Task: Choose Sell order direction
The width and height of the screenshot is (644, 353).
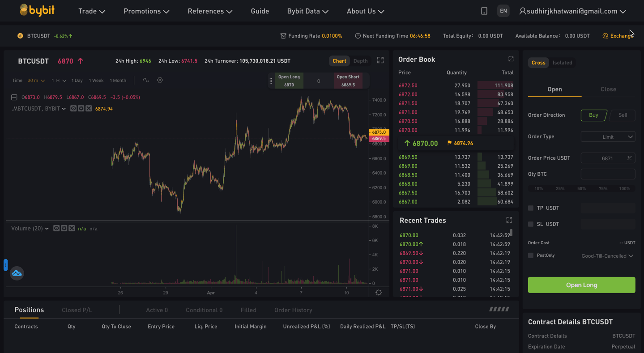Action: click(623, 115)
